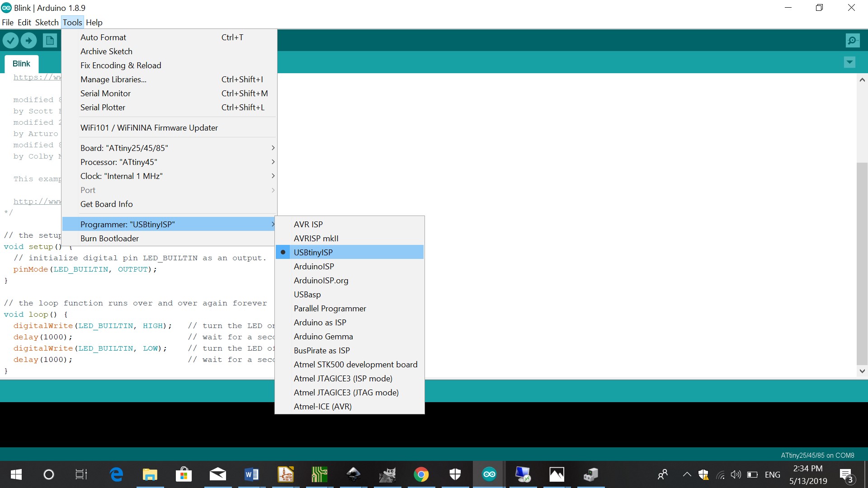Click the Upload arrow toolbar icon
868x488 pixels.
[x=28, y=41]
